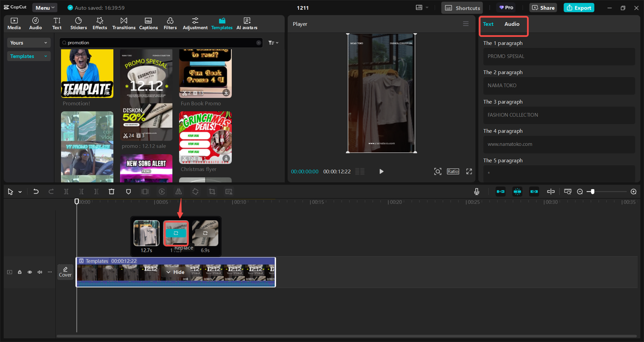The width and height of the screenshot is (644, 342).
Task: Start voiceover recording with microphone icon
Action: 476,192
